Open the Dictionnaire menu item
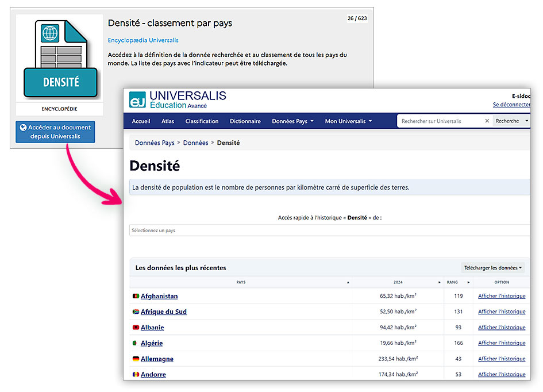The height and width of the screenshot is (392, 543). click(245, 121)
